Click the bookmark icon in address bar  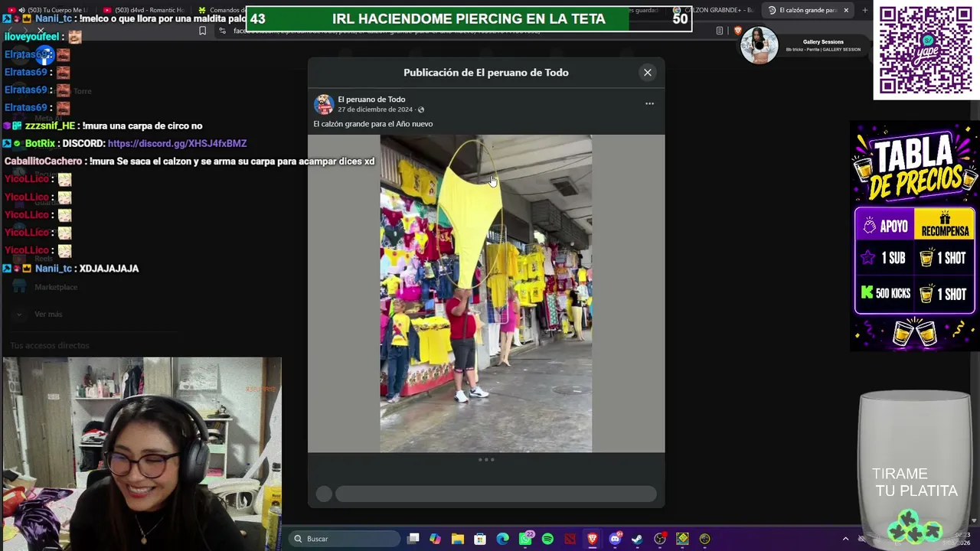point(202,31)
